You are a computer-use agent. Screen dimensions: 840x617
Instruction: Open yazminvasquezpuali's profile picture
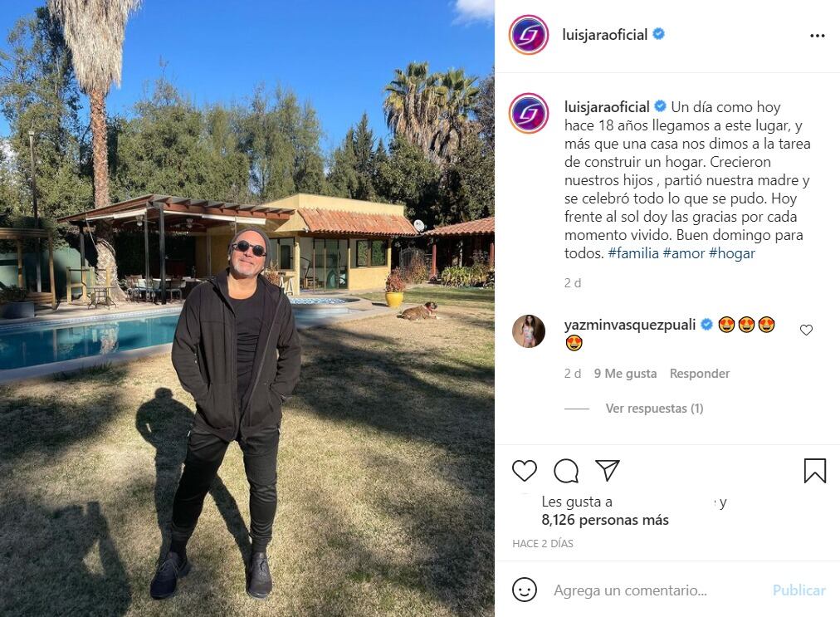coord(528,331)
